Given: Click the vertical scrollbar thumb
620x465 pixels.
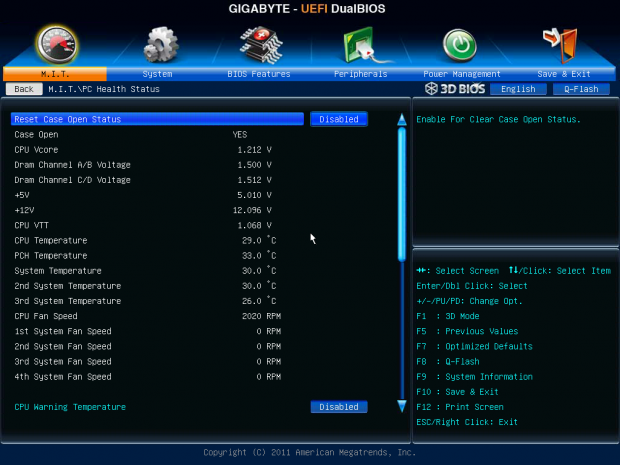Looking at the screenshot, I should point(402,195).
